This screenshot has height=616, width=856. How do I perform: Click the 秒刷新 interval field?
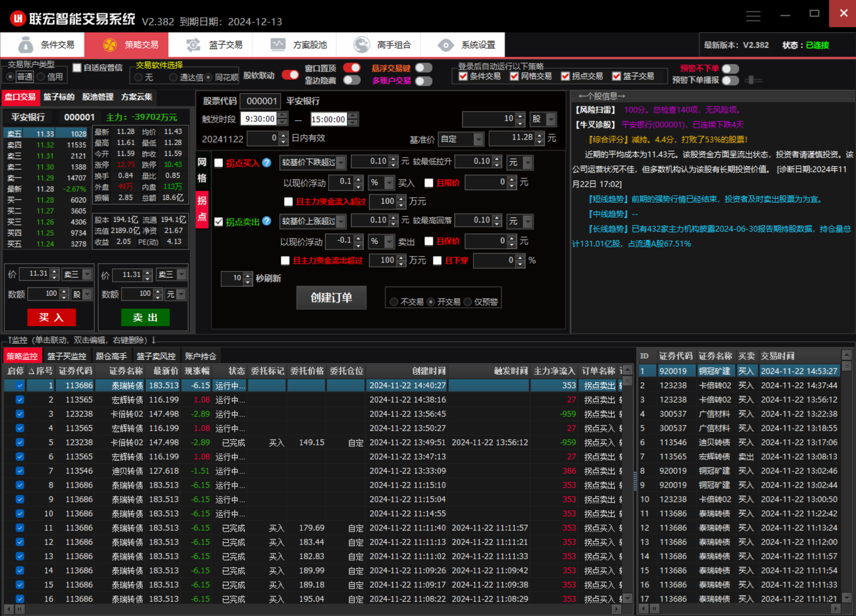[x=233, y=278]
